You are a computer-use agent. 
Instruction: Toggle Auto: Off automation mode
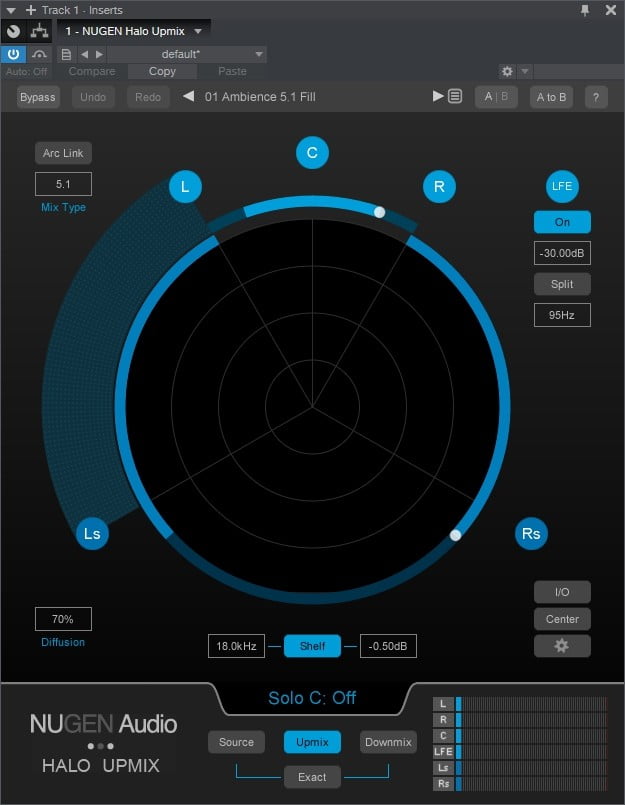pyautogui.click(x=27, y=71)
